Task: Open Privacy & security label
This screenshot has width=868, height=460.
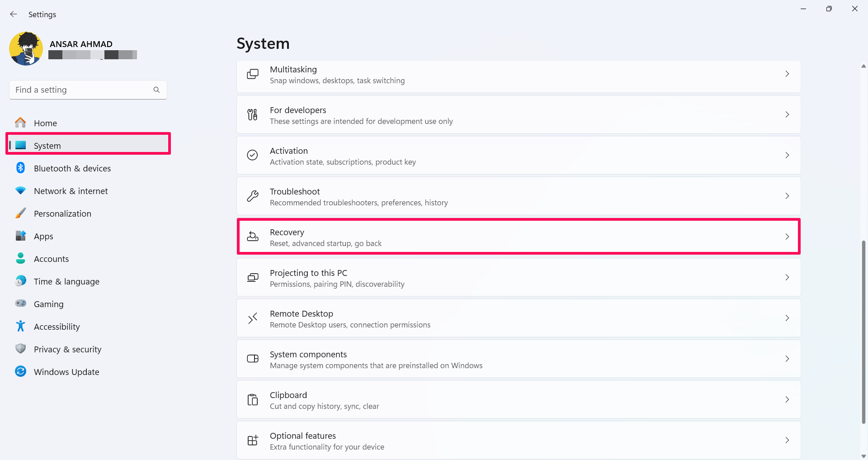Action: pos(68,349)
